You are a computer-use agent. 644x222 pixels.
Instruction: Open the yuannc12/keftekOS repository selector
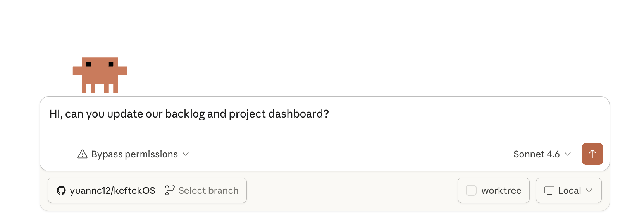112,190
